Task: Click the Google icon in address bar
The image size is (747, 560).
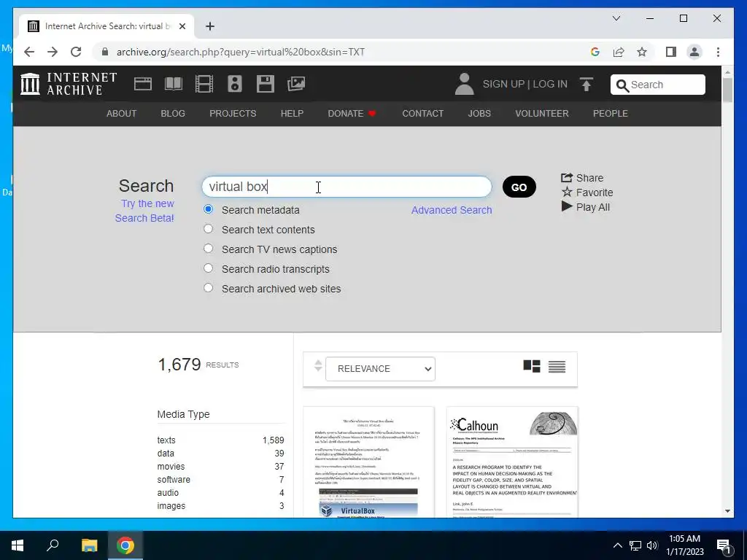Action: point(595,52)
